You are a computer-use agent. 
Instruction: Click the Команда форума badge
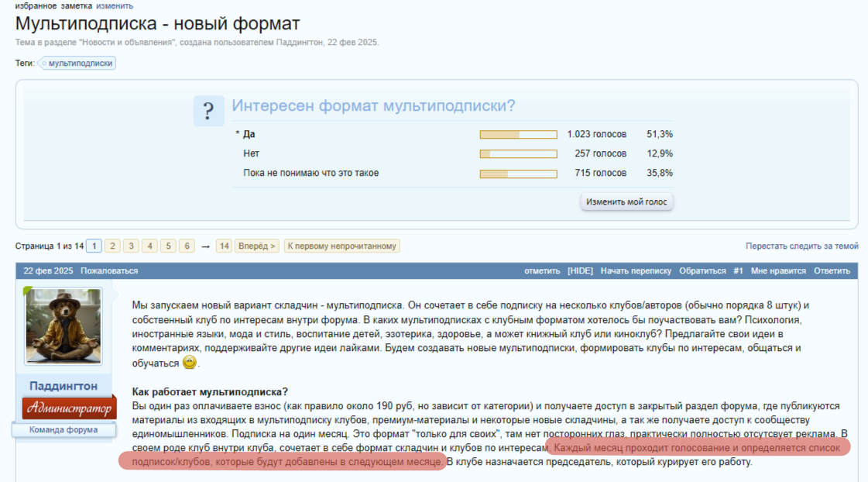(63, 430)
